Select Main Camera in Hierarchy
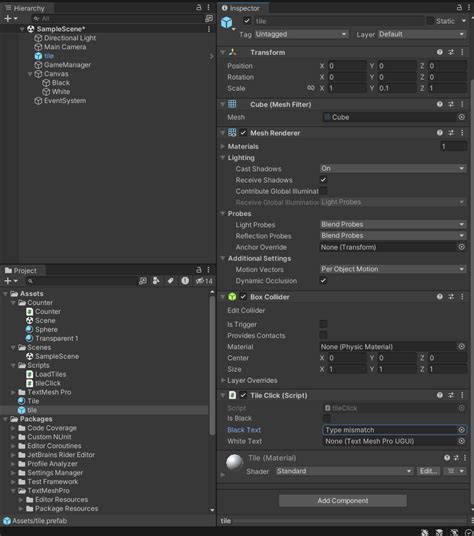Image resolution: width=474 pixels, height=536 pixels. point(65,47)
